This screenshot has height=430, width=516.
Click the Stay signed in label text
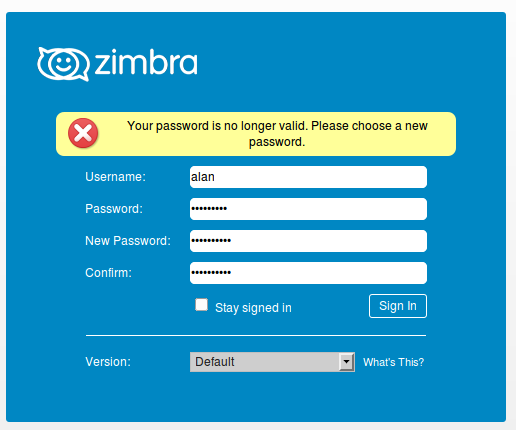[253, 308]
